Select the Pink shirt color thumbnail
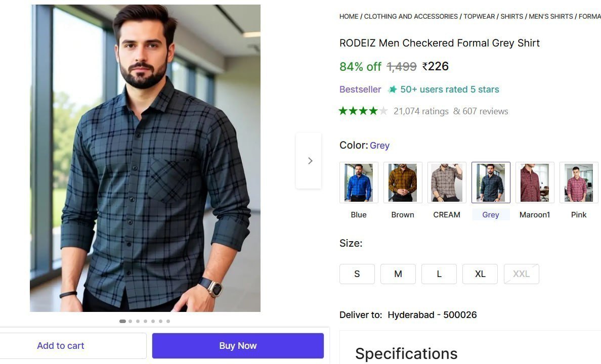The width and height of the screenshot is (601, 364). click(579, 183)
